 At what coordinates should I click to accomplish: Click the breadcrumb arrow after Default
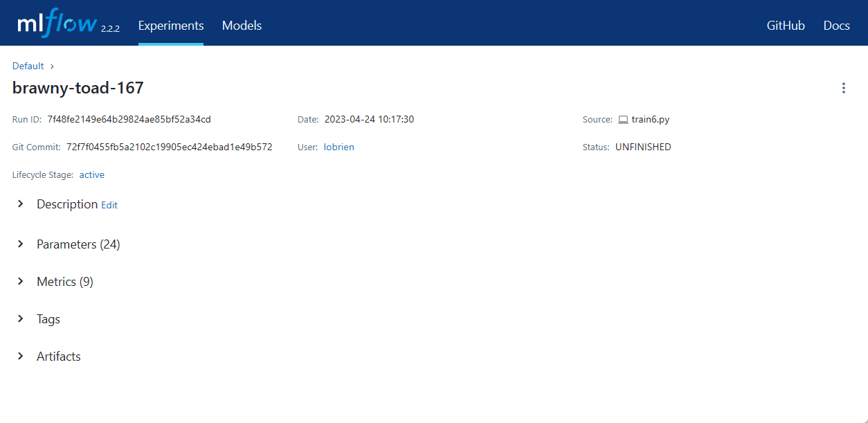[x=52, y=66]
